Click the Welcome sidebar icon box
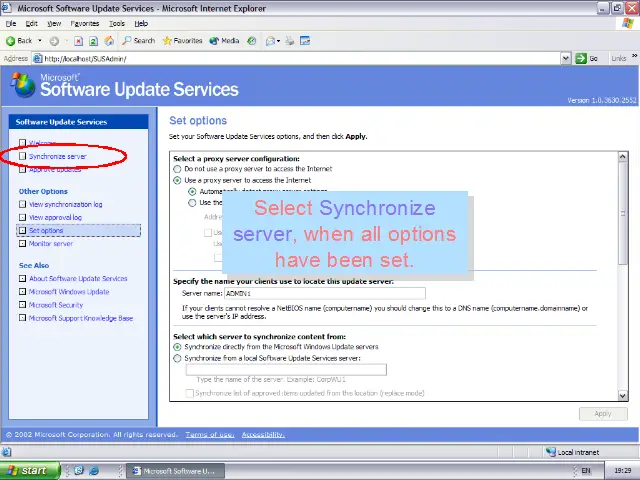Screen dimensions: 640x480 pos(22,142)
